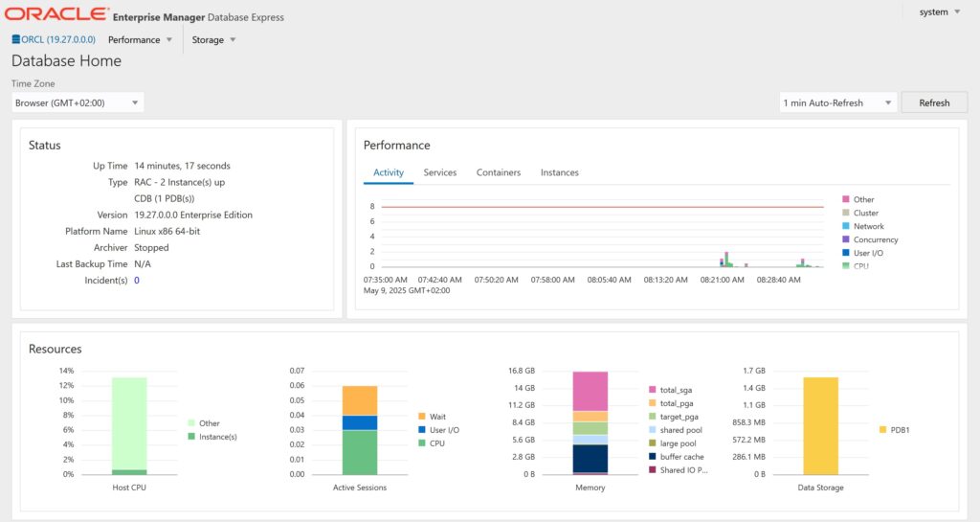Click the dark blue buffer cache segment in Memory
Viewport: 980px width, 522px height.
point(590,458)
